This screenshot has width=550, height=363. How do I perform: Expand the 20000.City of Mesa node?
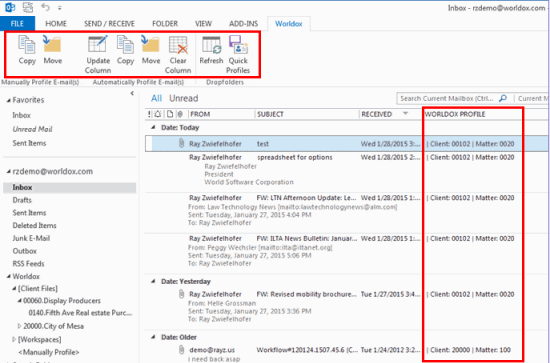pyautogui.click(x=20, y=326)
